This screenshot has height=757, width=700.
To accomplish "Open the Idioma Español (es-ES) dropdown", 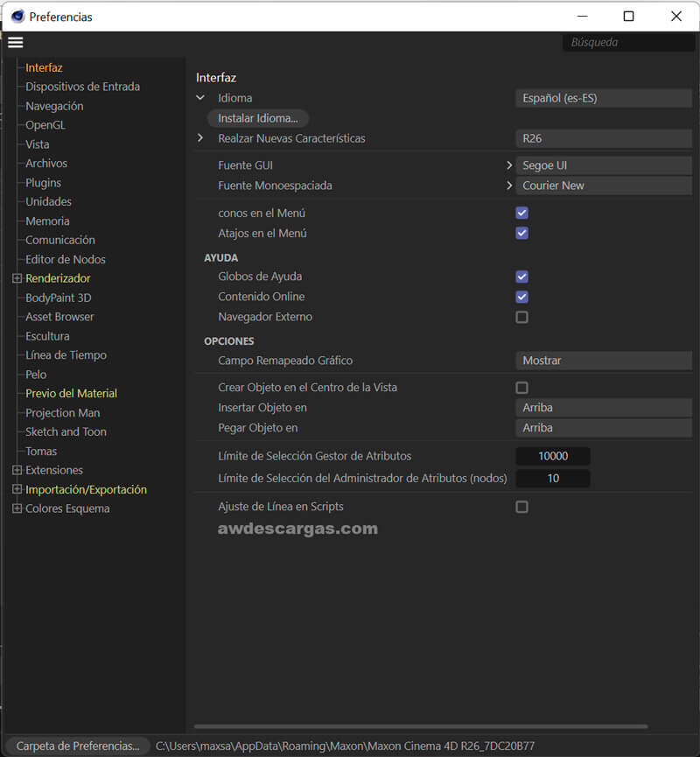I will point(604,98).
